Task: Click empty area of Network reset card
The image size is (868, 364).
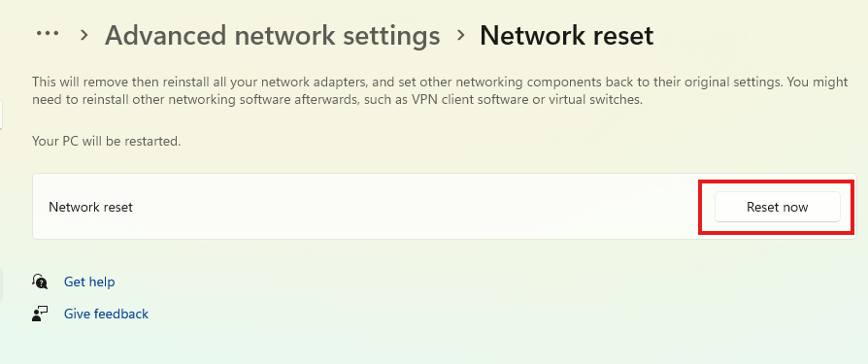Action: [x=416, y=207]
